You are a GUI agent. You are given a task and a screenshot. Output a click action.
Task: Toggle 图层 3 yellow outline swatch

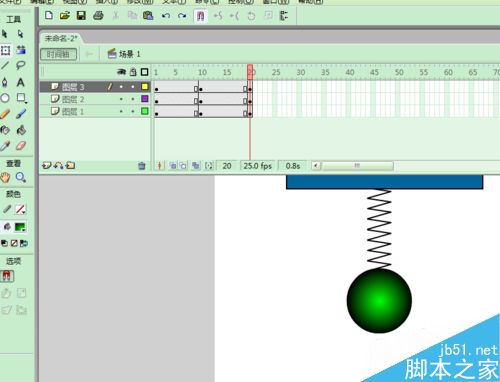tap(145, 87)
